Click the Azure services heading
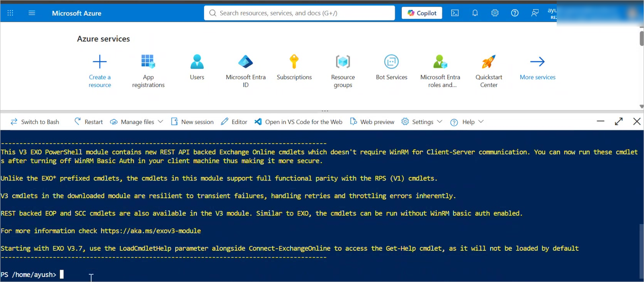This screenshot has height=282, width=644. click(x=103, y=39)
